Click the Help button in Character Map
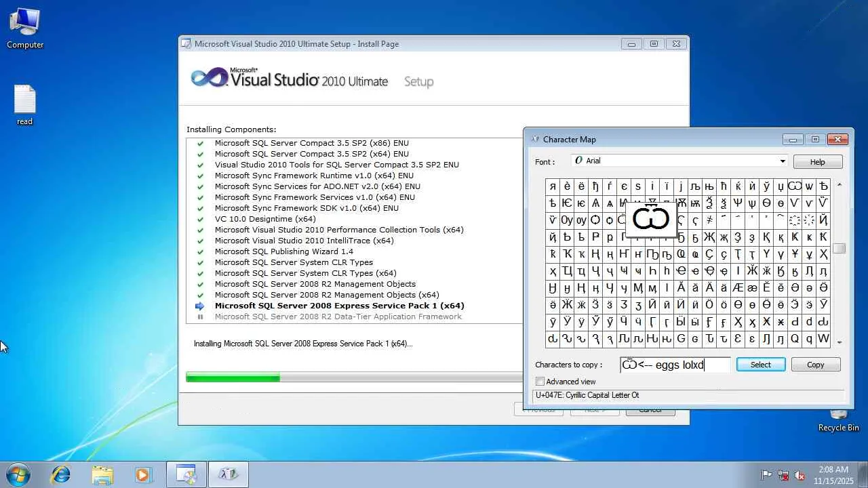 (x=818, y=162)
